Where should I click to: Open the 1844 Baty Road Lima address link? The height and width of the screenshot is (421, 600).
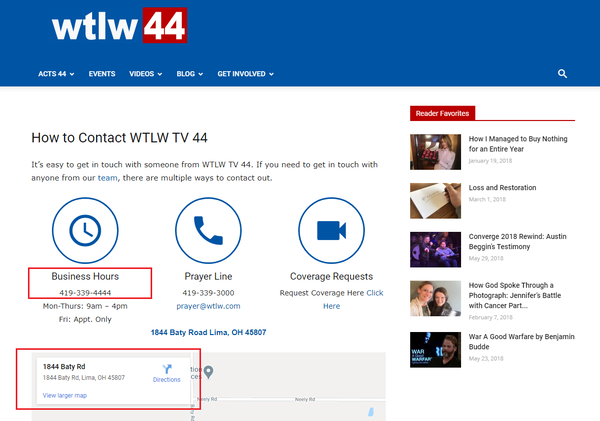[208, 332]
